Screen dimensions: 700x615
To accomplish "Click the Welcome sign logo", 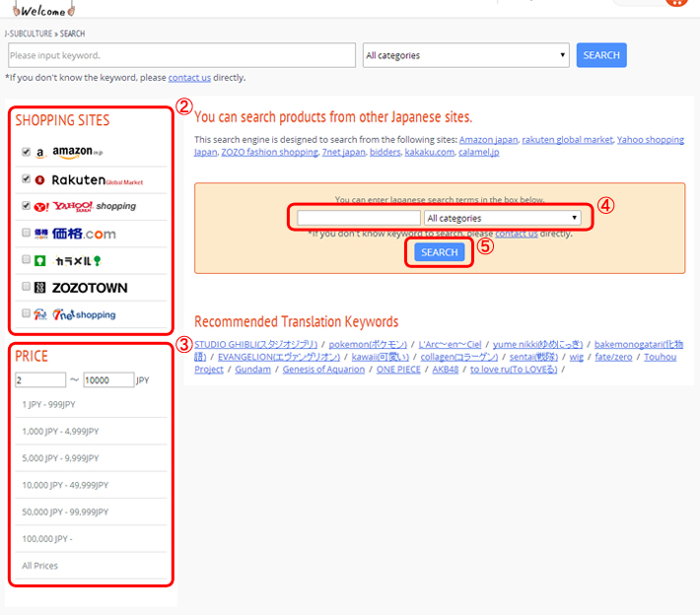I will click(x=43, y=10).
